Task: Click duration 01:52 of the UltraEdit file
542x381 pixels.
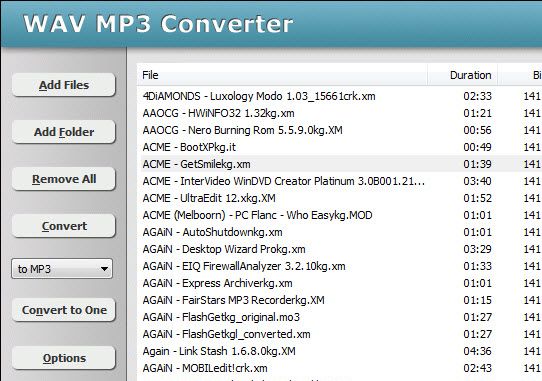Action: pos(477,198)
